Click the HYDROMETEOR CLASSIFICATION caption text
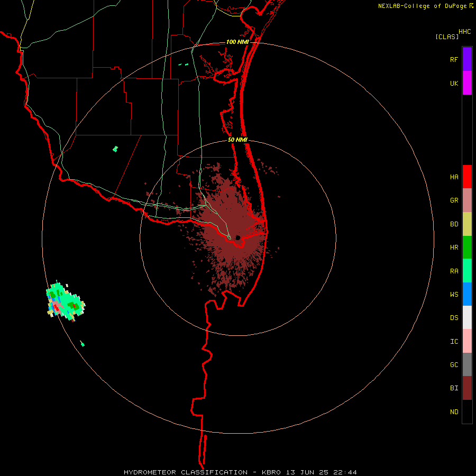This screenshot has height=476, width=476. [x=186, y=472]
